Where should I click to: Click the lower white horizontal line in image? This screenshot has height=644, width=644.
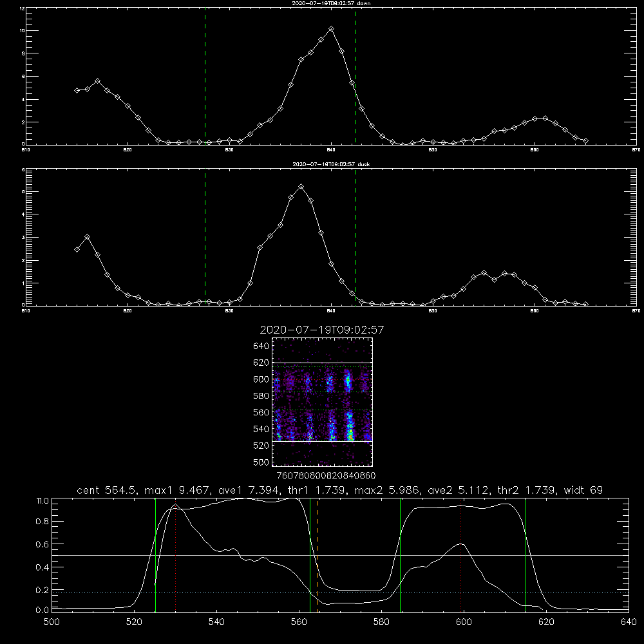tap(322, 442)
